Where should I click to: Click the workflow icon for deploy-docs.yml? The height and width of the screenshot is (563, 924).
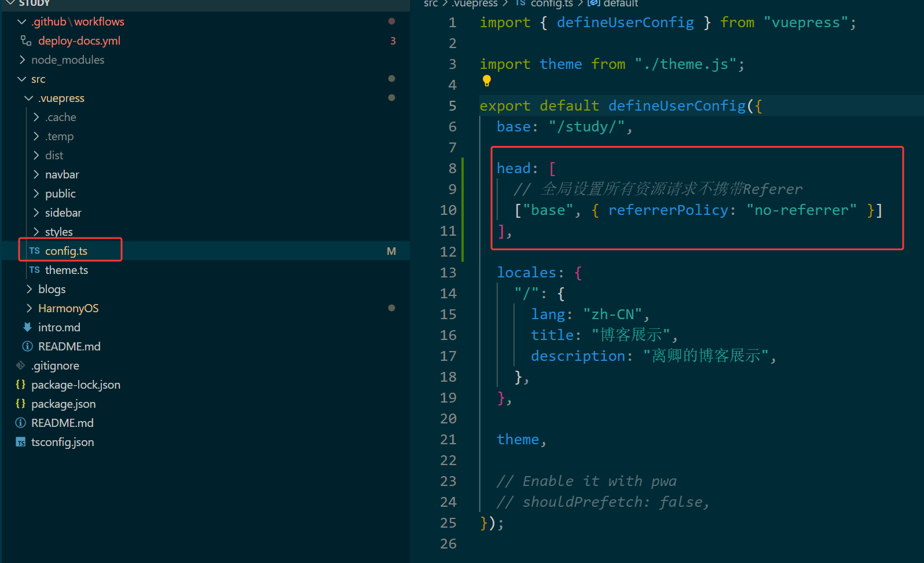[26, 41]
